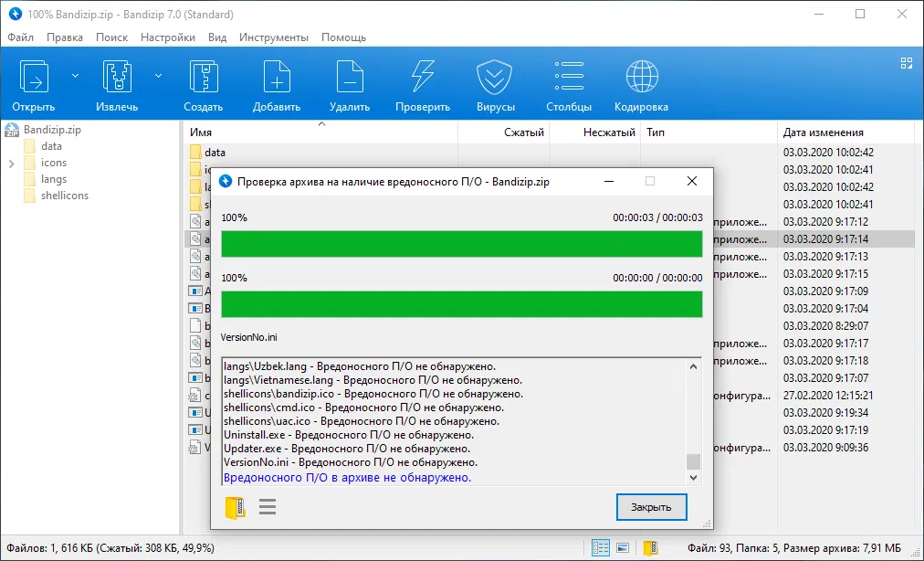
Task: Open the Поиск menu
Action: click(x=112, y=37)
